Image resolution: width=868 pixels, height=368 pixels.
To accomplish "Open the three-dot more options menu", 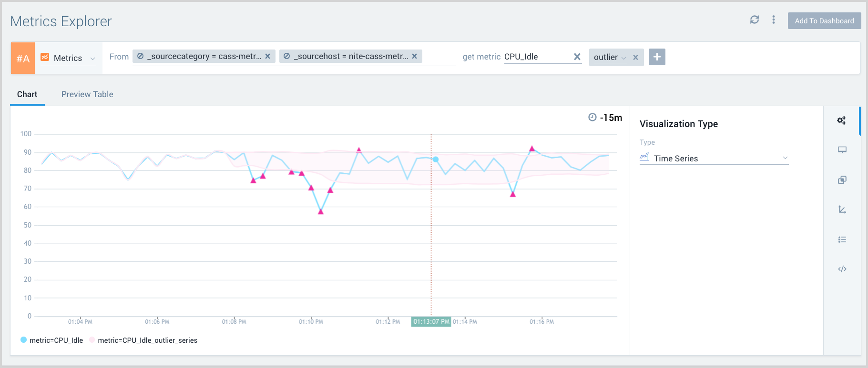I will (773, 20).
